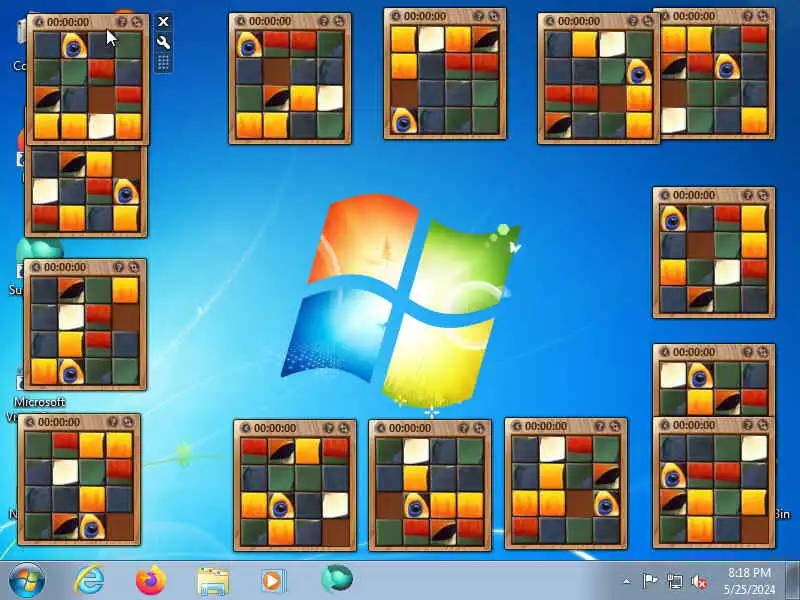Open the Start menu
Image resolution: width=800 pixels, height=600 pixels.
click(x=27, y=580)
